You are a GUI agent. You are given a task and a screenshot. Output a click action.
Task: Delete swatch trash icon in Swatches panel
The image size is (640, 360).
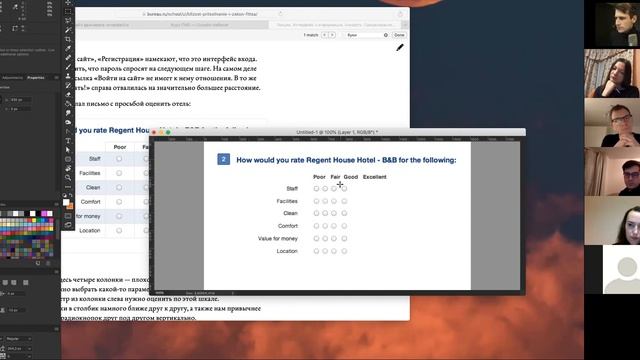48,263
